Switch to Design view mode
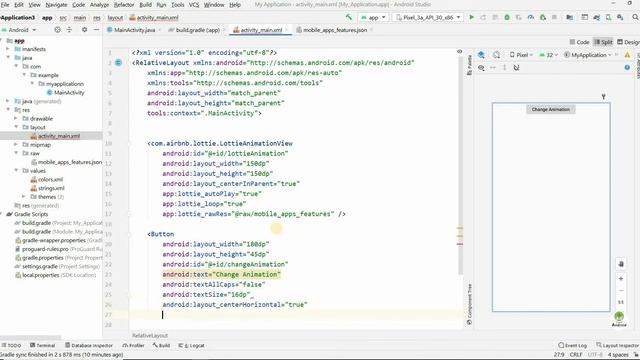 [x=629, y=42]
